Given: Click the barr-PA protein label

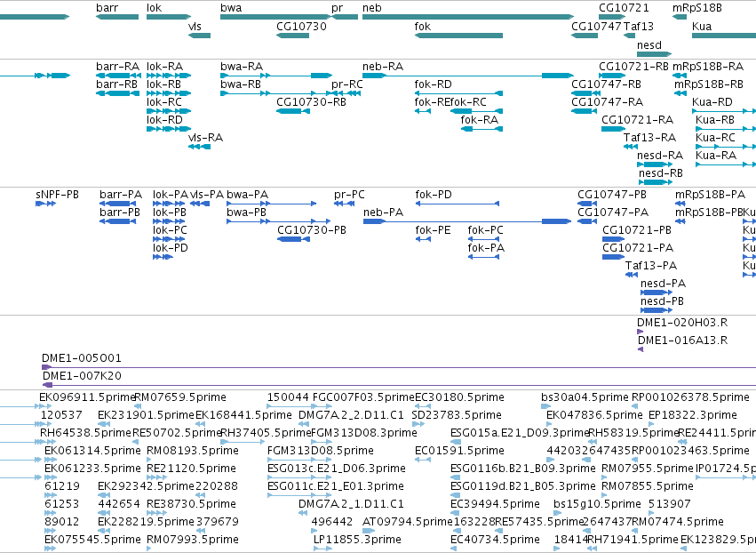Looking at the screenshot, I should [121, 195].
